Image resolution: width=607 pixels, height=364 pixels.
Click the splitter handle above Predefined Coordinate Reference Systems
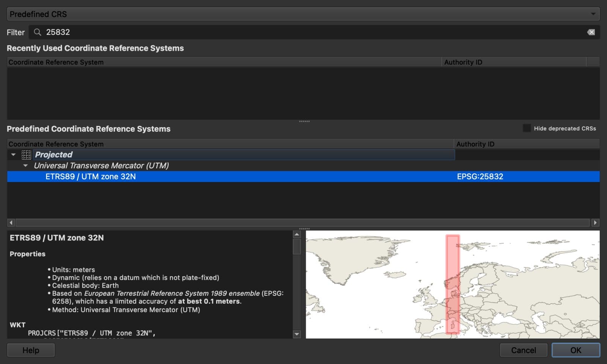coord(304,121)
